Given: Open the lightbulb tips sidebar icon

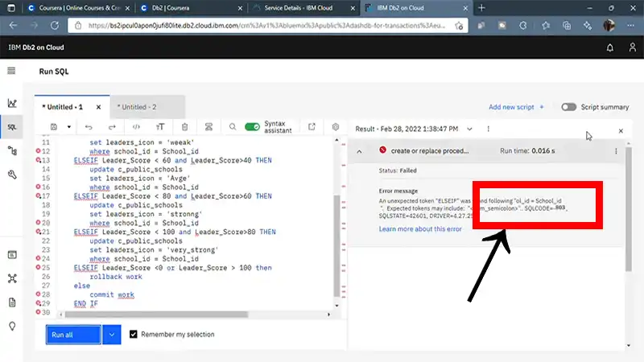Looking at the screenshot, I should [x=12, y=327].
